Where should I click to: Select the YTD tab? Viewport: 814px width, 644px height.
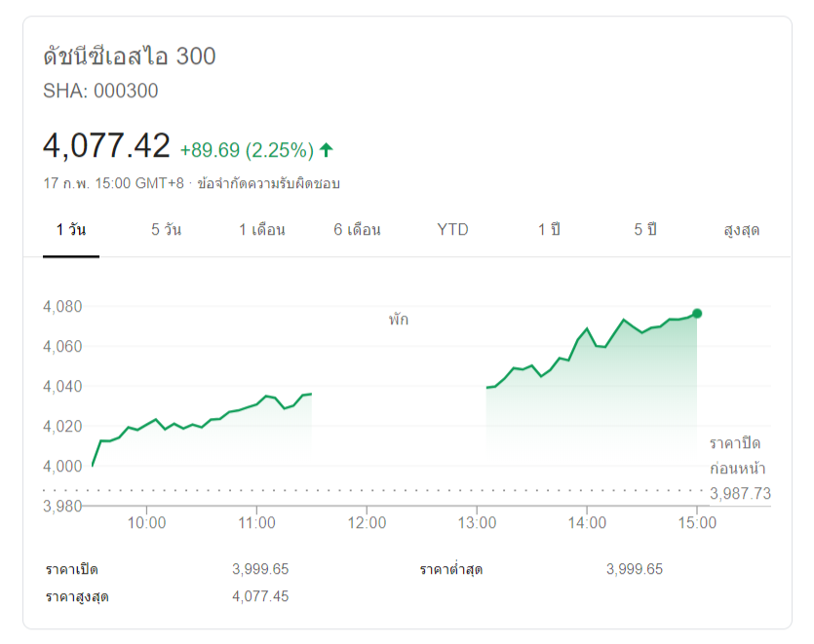[x=452, y=230]
